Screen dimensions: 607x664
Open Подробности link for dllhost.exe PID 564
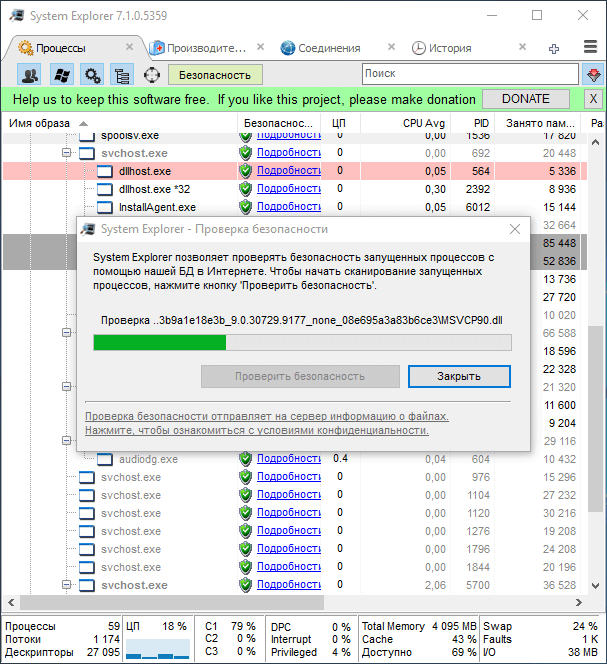click(x=289, y=170)
